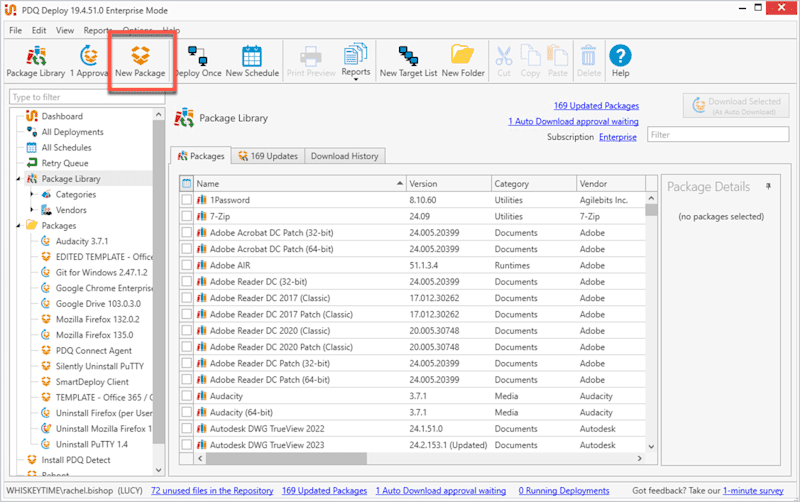The image size is (800, 502).
Task: Open the Edit menu
Action: point(39,31)
